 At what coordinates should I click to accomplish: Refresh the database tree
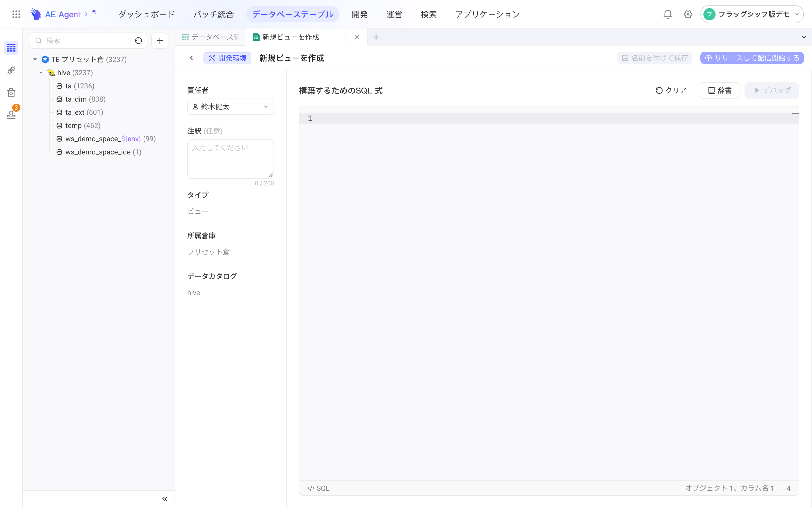coord(139,41)
